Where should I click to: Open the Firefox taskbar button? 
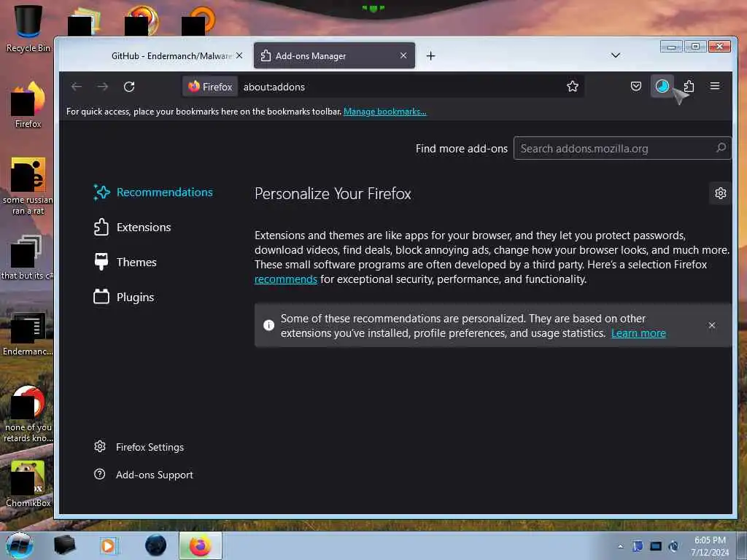point(201,545)
